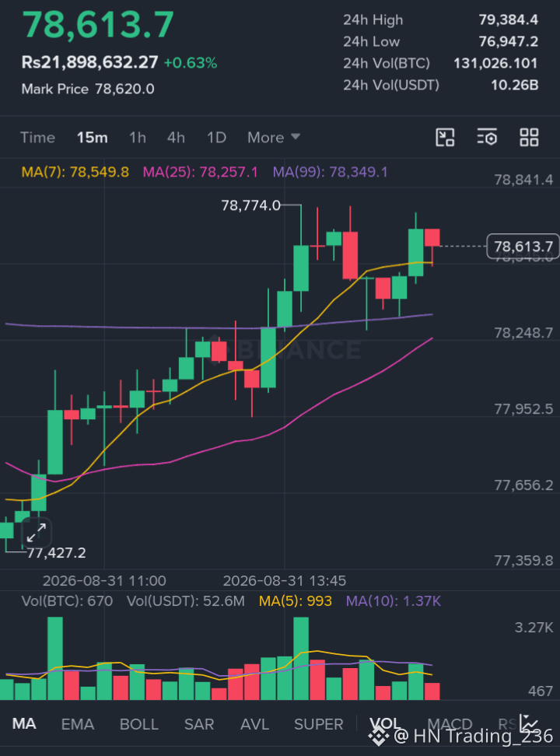
Task: Switch to the Time chart view
Action: click(37, 138)
